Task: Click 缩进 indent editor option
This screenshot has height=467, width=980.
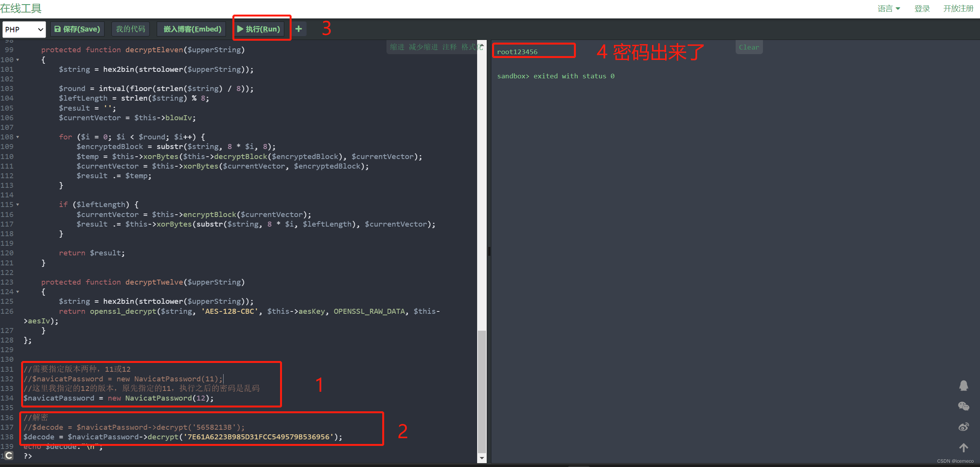Action: (397, 47)
